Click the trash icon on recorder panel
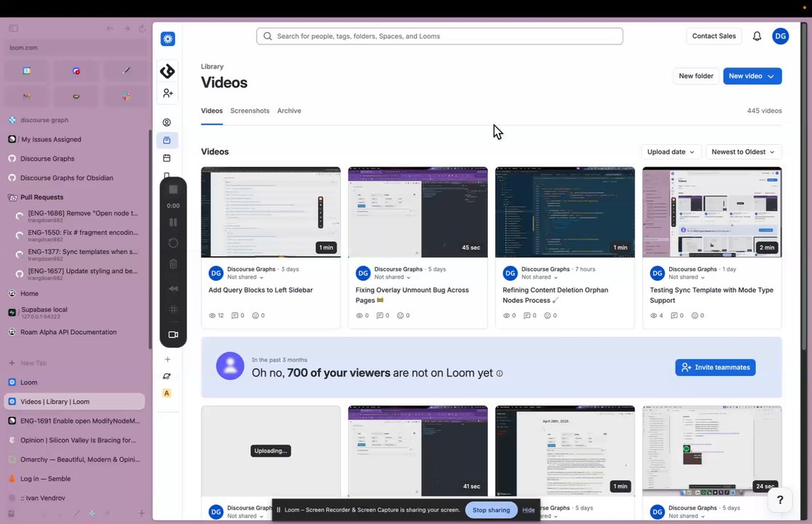812x524 pixels. point(173,263)
